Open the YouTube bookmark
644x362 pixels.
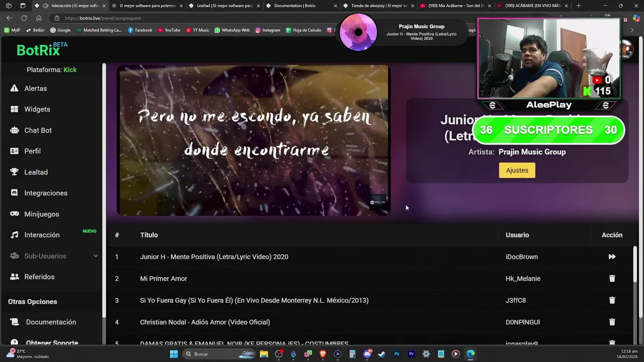pos(169,30)
